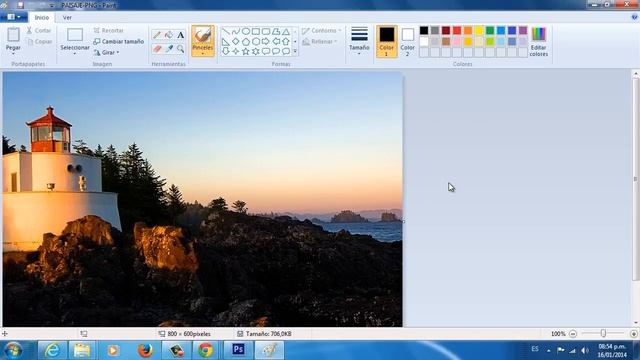Viewport: 640px width, 360px height.
Task: Select the Color picker eyedropper tool
Action: point(169,49)
